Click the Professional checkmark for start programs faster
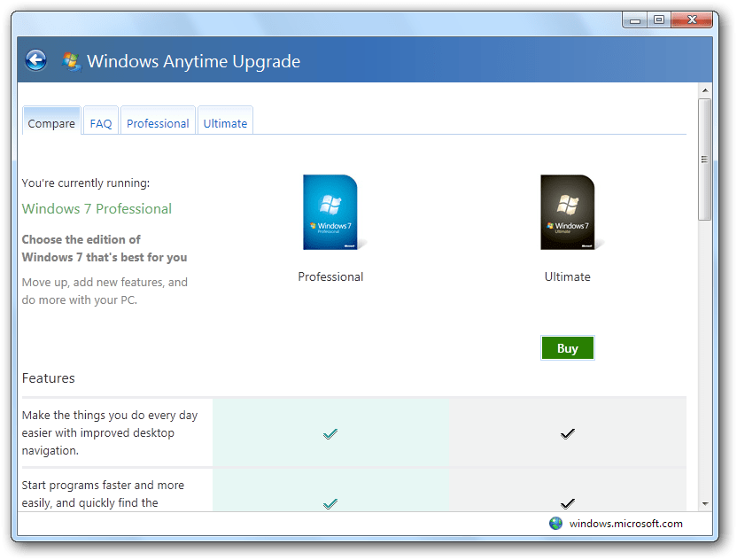 point(330,503)
